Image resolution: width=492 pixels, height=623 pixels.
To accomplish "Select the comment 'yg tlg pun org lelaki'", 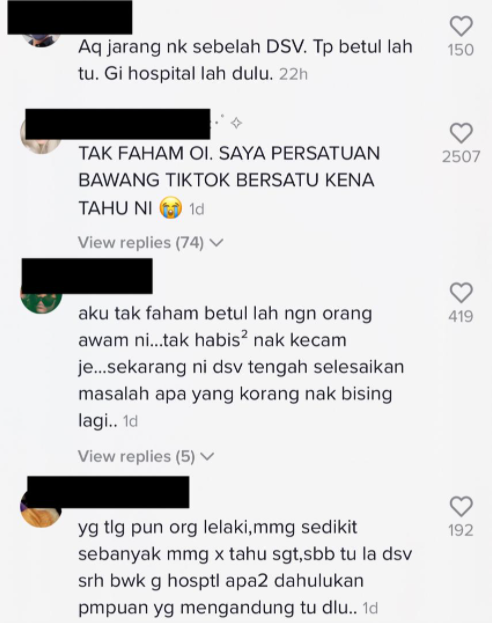I will pos(165,527).
